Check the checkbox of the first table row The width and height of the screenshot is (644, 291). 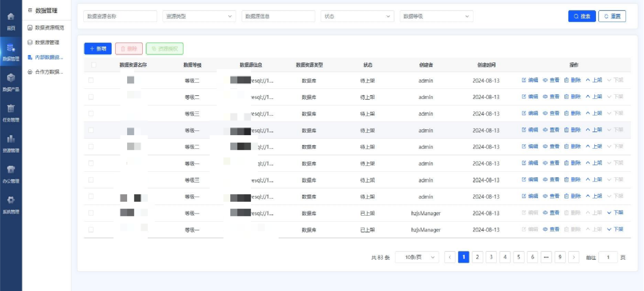[91, 80]
